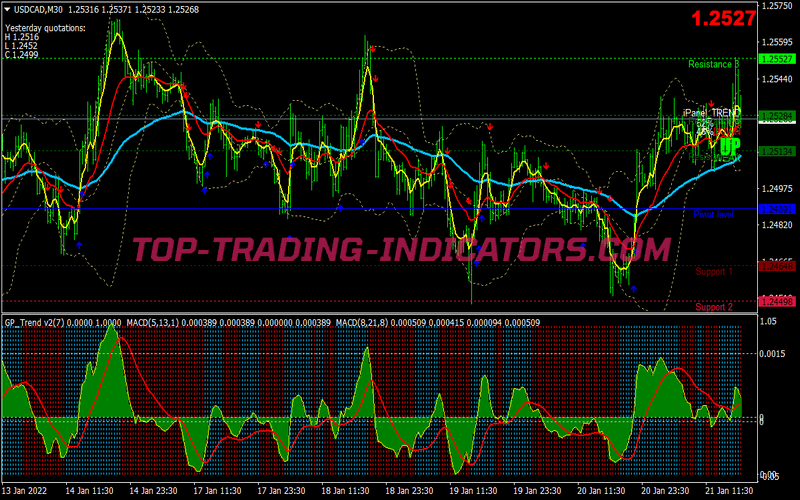The height and width of the screenshot is (500, 800).
Task: Click the 'GP_Trend v2(7)' indicator label
Action: coord(34,322)
